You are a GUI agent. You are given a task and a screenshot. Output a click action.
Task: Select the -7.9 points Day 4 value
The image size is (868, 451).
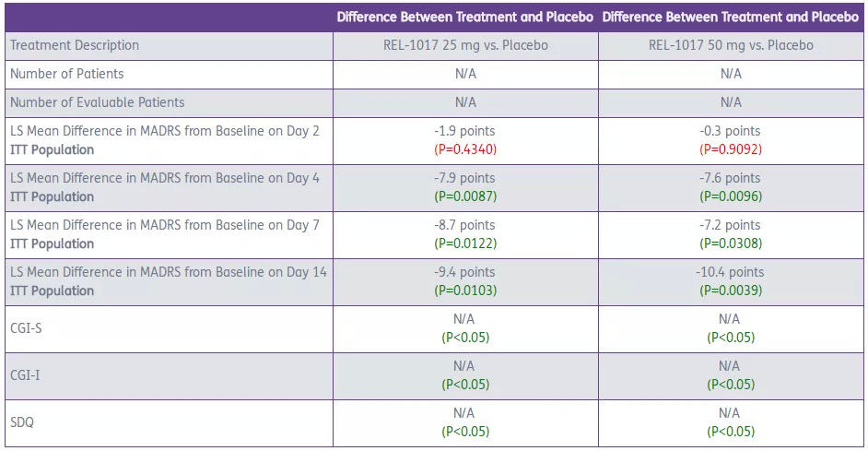point(465,178)
